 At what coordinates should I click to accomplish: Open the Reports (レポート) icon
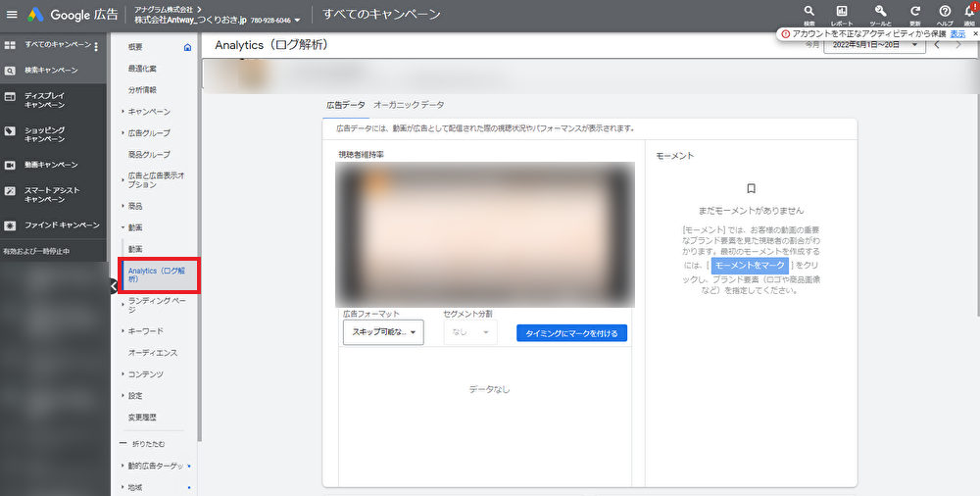(x=842, y=12)
